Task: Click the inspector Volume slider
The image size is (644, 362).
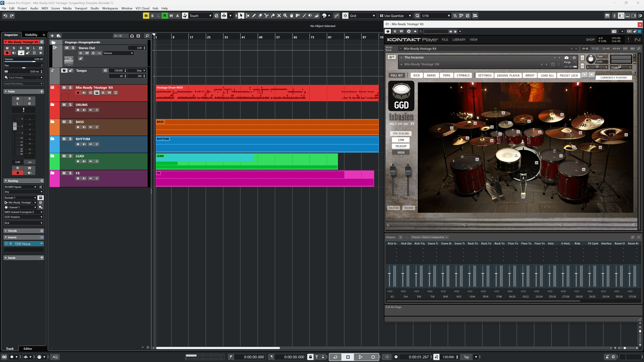Action: [23, 61]
